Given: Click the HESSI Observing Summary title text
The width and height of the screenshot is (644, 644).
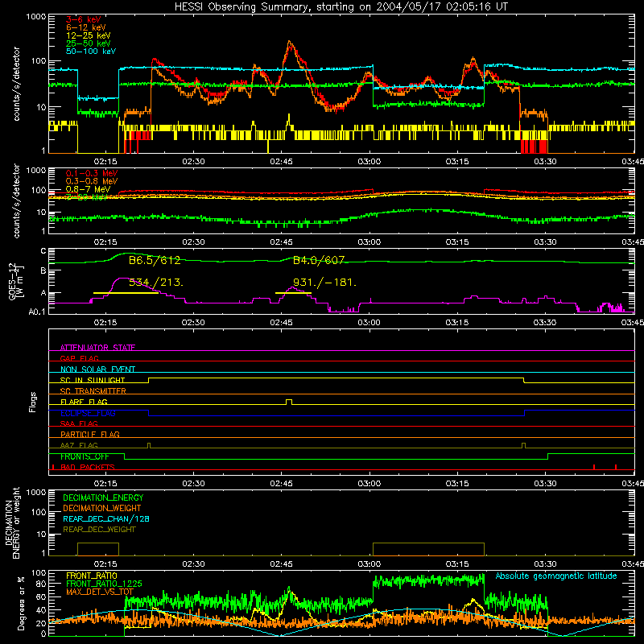Looking at the screenshot, I should 341,7.
